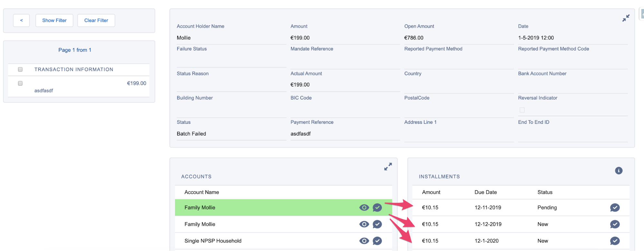Image resolution: width=644 pixels, height=251 pixels.
Task: Toggle the Reversal Indicator checkbox
Action: [522, 110]
